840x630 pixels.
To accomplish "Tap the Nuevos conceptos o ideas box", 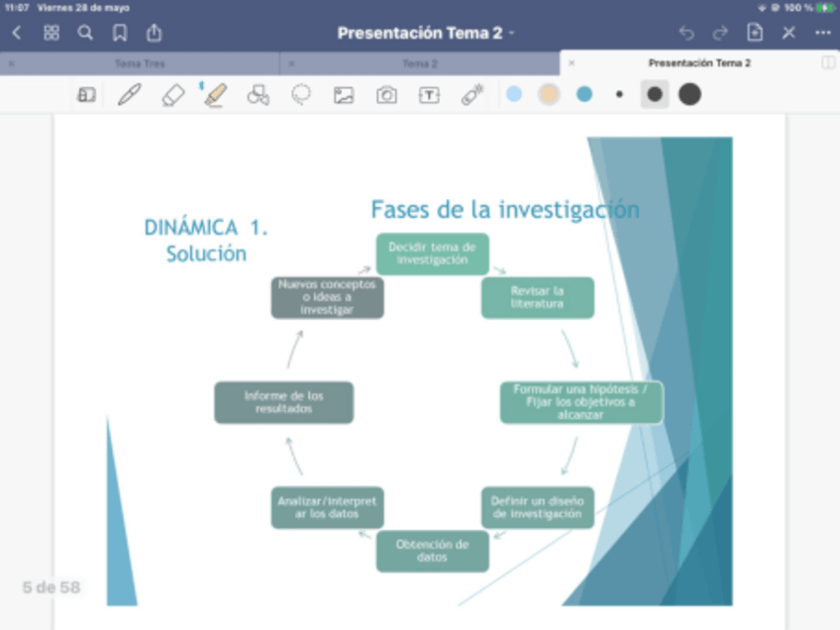I will (x=327, y=297).
